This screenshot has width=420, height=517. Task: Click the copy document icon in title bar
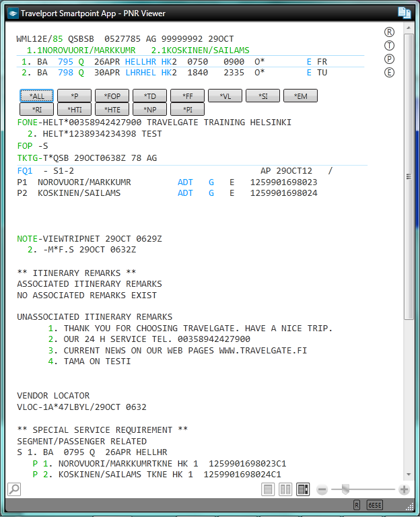(404, 13)
